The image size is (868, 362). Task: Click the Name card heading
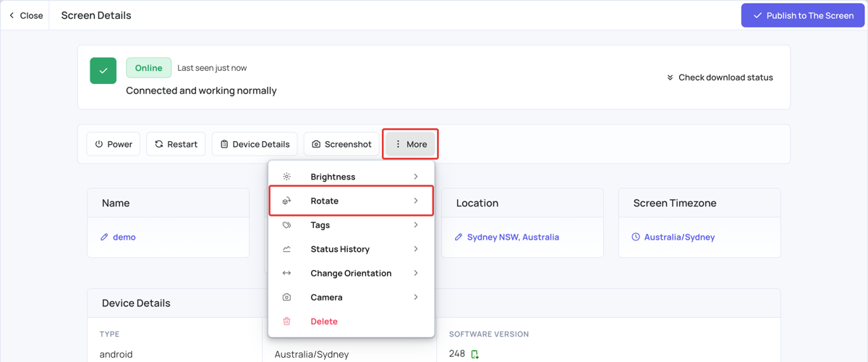point(116,203)
